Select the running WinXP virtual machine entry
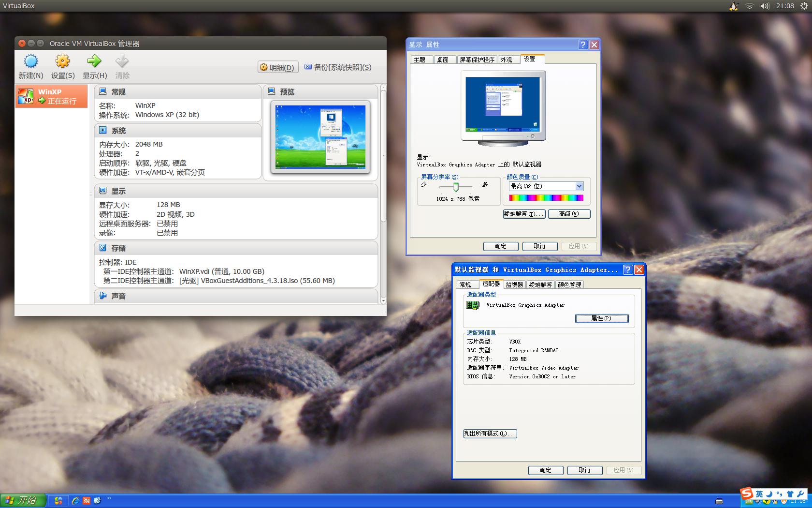 tap(51, 96)
